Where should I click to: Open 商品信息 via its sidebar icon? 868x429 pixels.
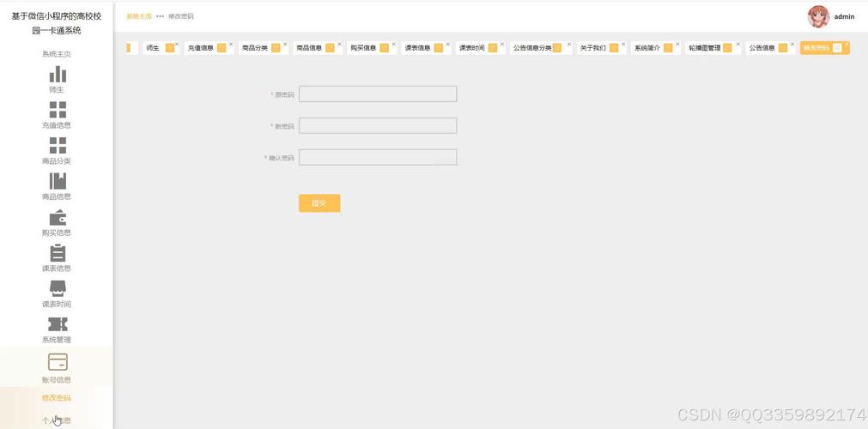[58, 181]
